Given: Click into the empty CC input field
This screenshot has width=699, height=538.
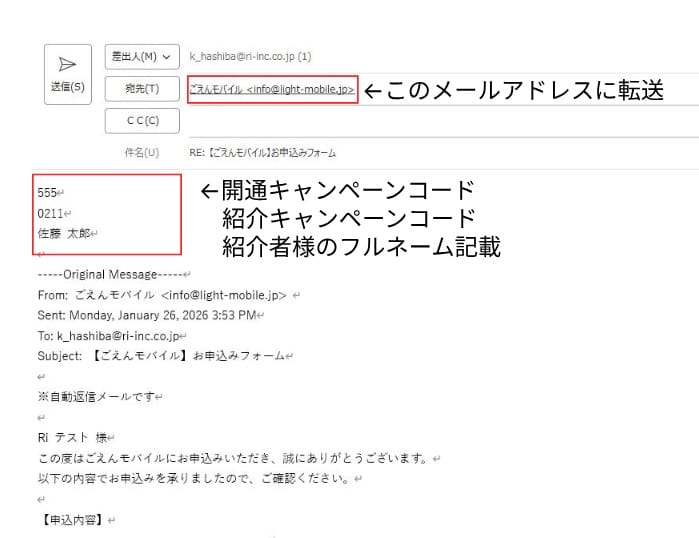Looking at the screenshot, I should tap(400, 121).
